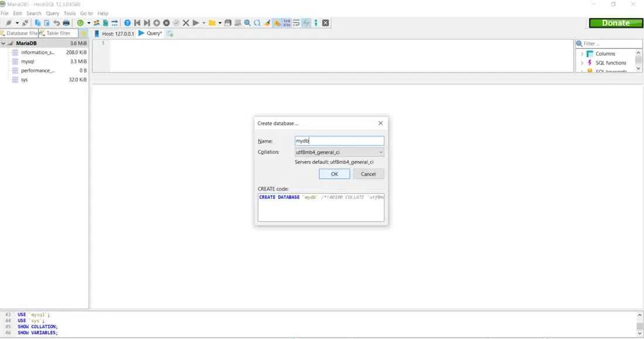Screen dimensions: 644x339
Task: Click the Database filter field
Action: [19, 33]
